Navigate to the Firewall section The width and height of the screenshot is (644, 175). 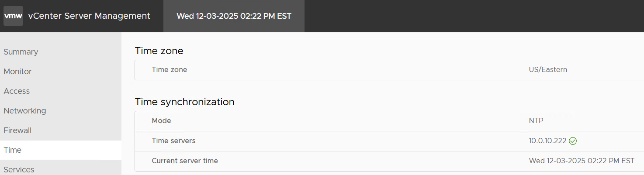coord(17,130)
